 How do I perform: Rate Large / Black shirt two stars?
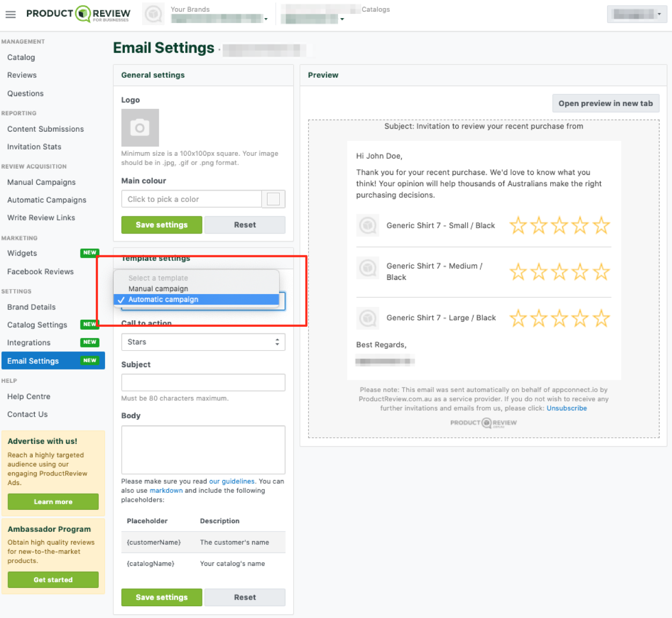tap(539, 318)
